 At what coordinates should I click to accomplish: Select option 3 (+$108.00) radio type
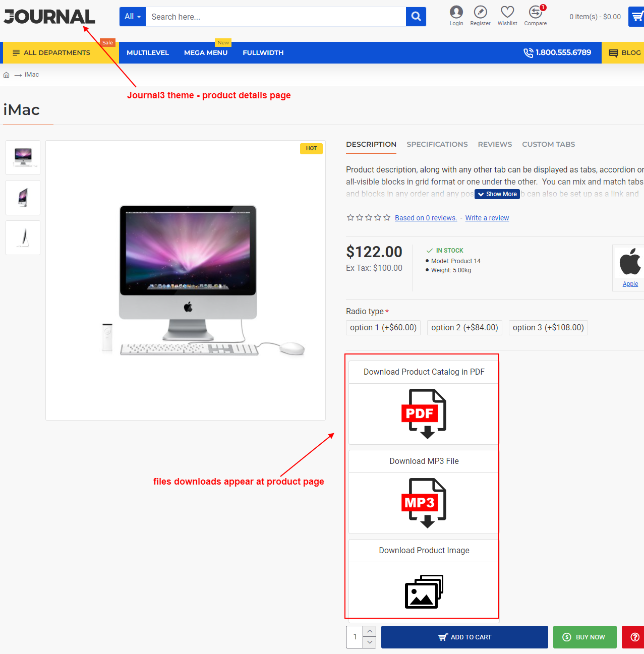pos(548,327)
